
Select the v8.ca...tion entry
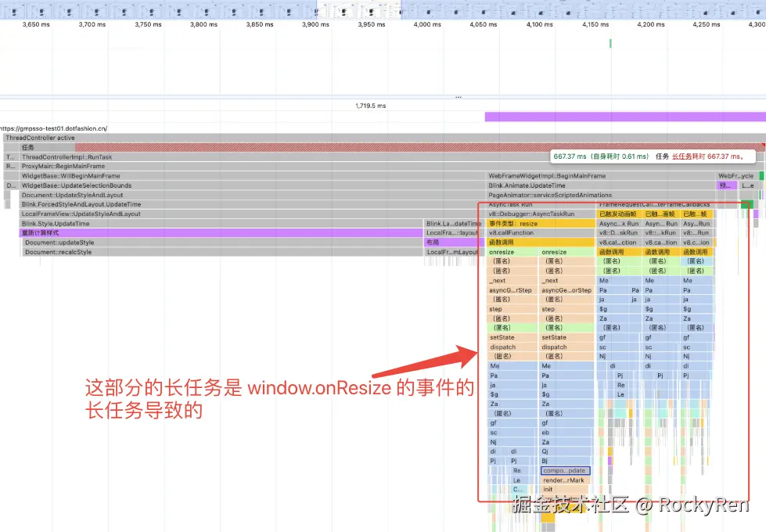tap(660, 243)
